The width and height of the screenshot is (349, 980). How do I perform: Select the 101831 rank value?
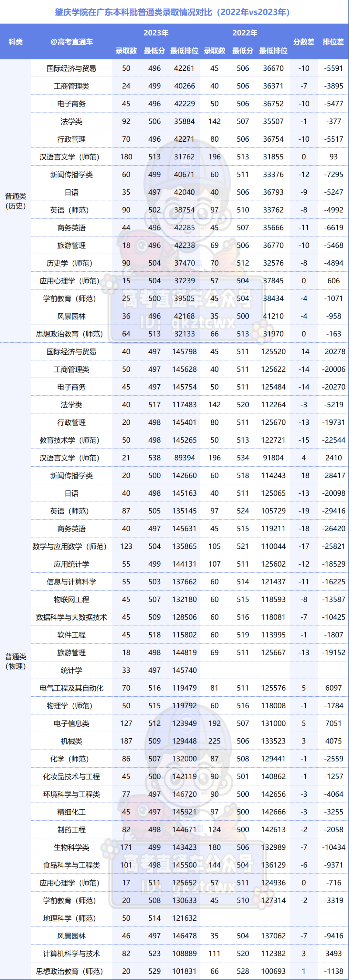tap(185, 971)
